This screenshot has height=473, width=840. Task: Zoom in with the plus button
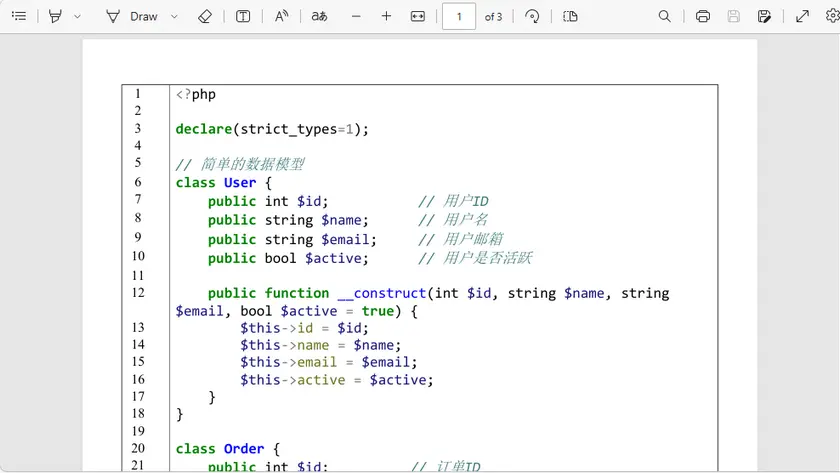[386, 16]
